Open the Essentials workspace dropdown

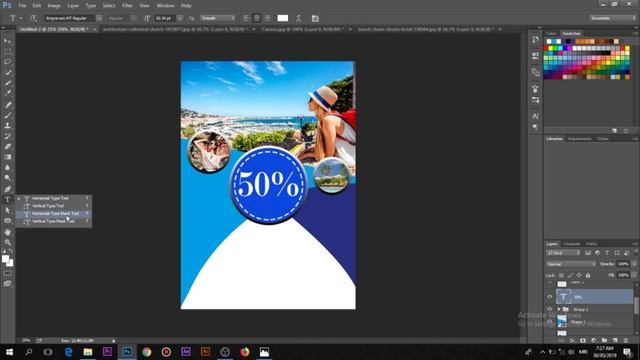pos(613,18)
